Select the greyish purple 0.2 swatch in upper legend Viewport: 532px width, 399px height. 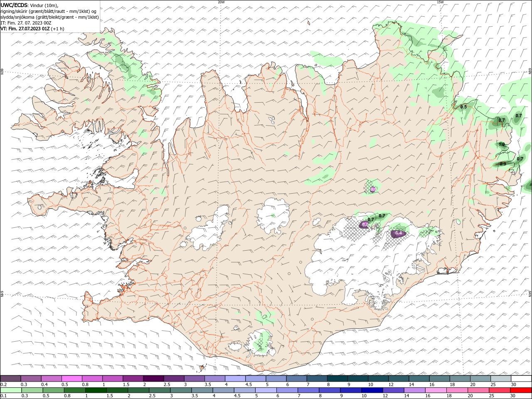tap(10, 379)
